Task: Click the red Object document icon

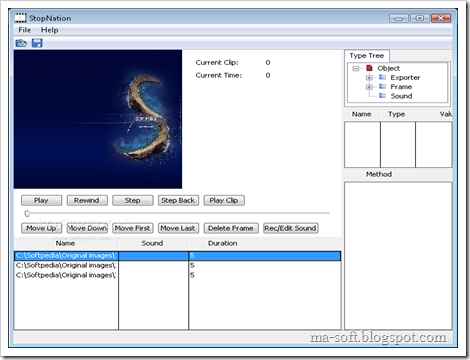Action: pyautogui.click(x=369, y=68)
